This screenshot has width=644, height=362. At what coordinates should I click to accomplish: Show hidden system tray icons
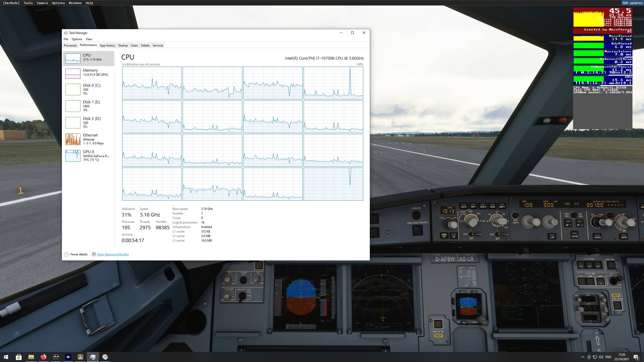pyautogui.click(x=583, y=357)
